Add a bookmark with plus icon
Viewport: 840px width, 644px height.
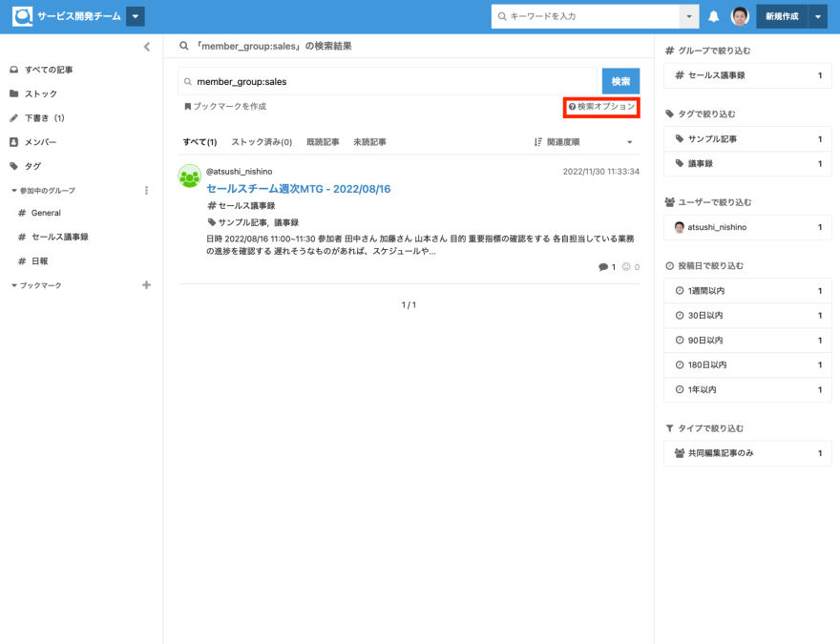[x=146, y=285]
